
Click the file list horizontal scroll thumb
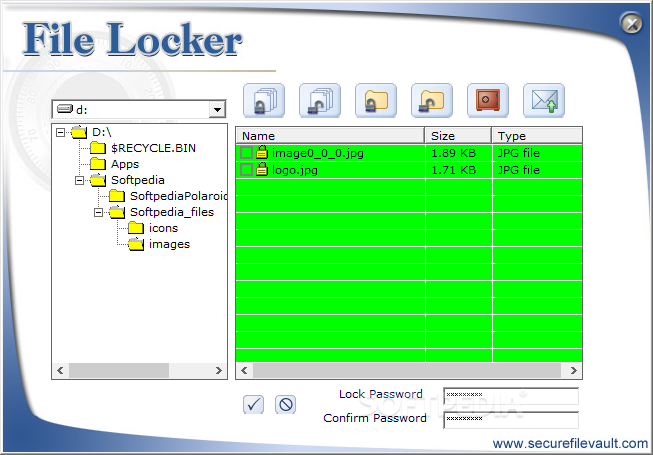coord(407,370)
